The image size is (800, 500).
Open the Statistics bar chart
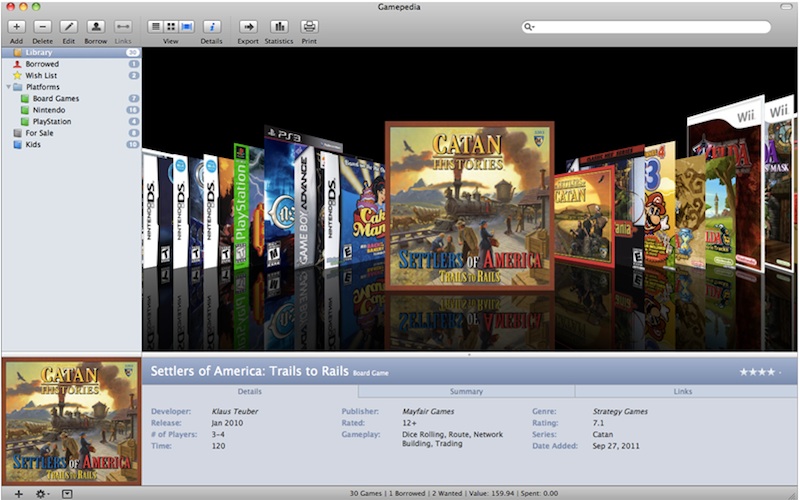click(279, 26)
